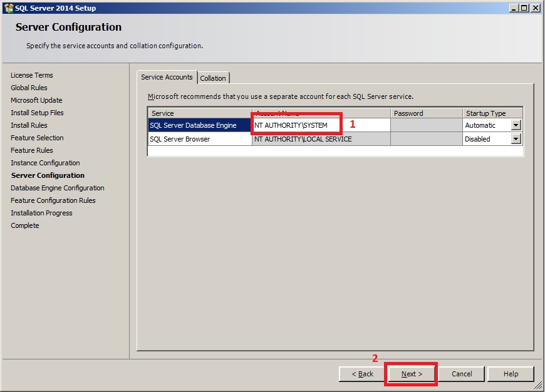Close the SQL Server 2014 Setup window

pos(535,8)
